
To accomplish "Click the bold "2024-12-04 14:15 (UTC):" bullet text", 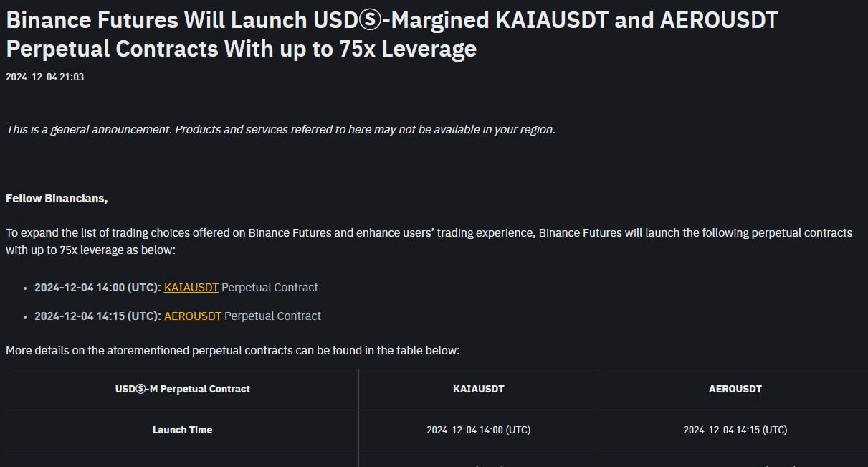I will [x=97, y=316].
